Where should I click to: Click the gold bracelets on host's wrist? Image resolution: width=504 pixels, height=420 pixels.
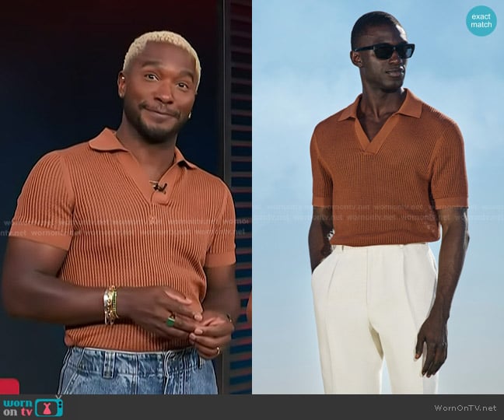pos(111,304)
